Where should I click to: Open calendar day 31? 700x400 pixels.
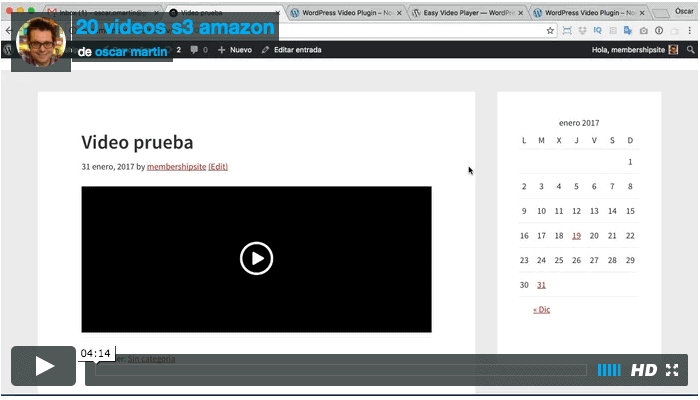[x=541, y=285]
